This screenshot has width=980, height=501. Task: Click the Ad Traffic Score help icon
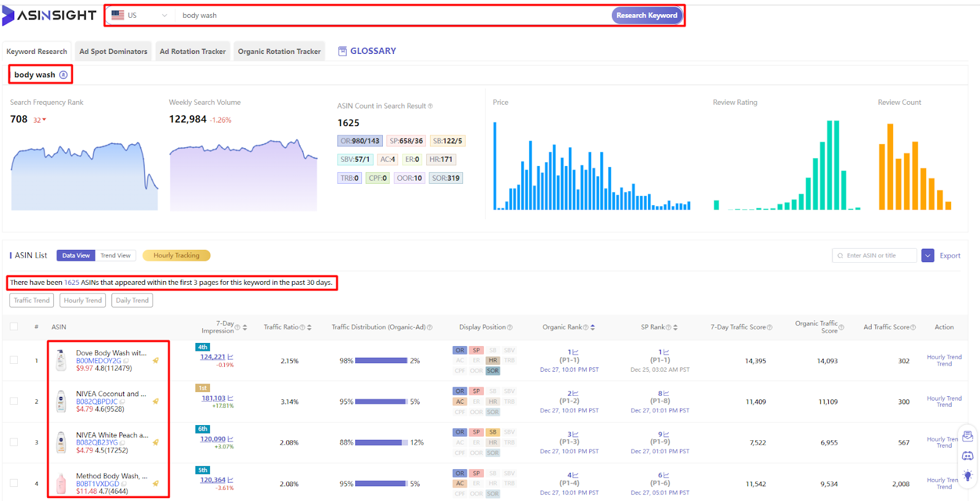point(913,327)
